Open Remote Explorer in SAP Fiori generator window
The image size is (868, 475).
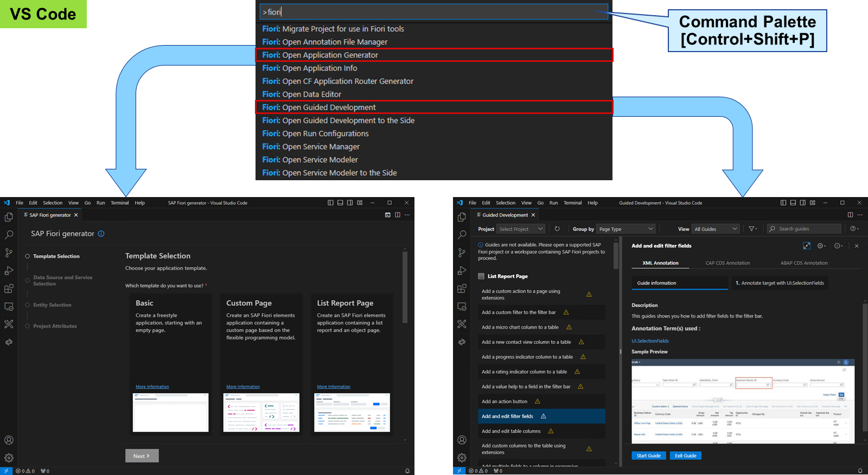pos(9,306)
